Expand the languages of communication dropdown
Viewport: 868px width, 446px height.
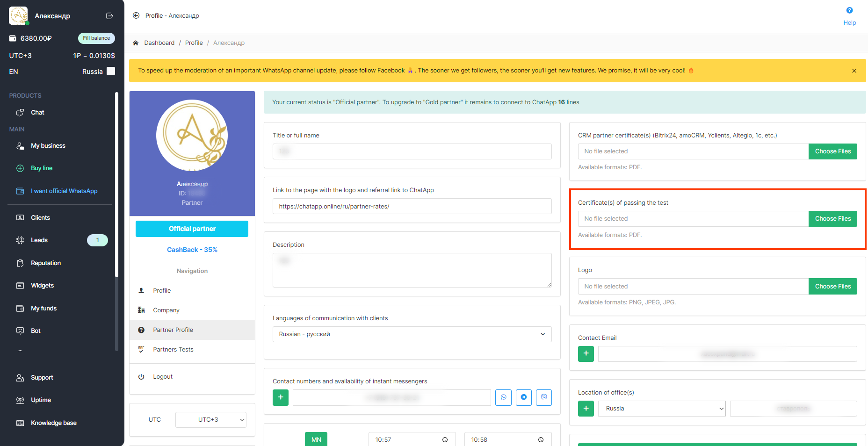pyautogui.click(x=412, y=334)
